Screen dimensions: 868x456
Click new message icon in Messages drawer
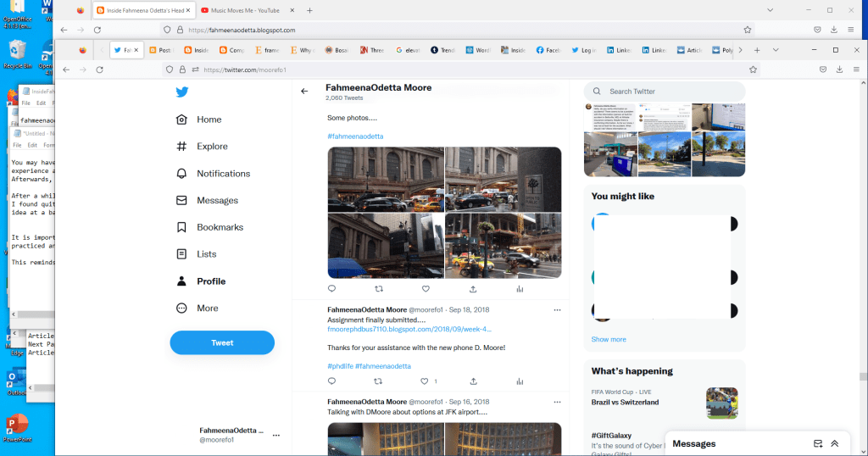(x=818, y=443)
